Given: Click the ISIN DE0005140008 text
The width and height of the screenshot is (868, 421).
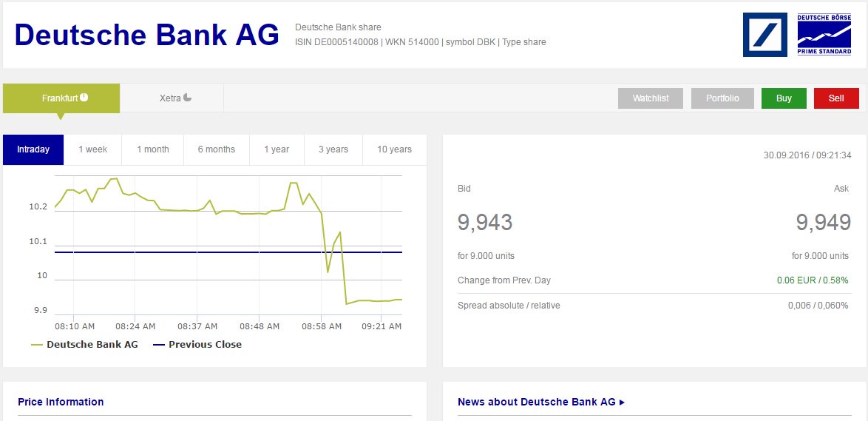Looking at the screenshot, I should tap(336, 42).
